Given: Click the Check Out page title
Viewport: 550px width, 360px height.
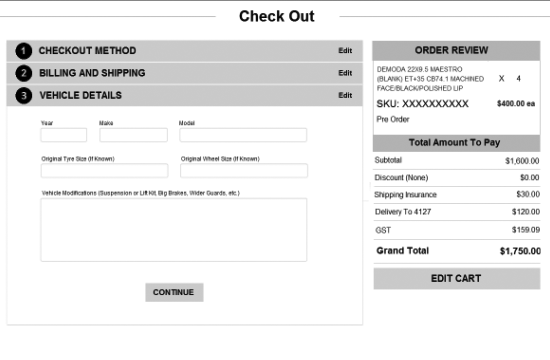Looking at the screenshot, I should tap(277, 16).
